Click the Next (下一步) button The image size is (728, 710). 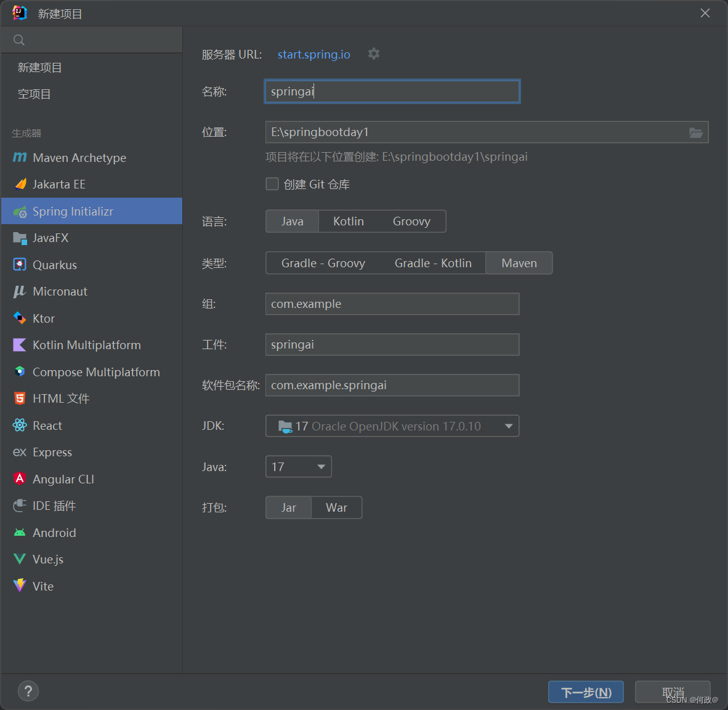[x=586, y=692]
